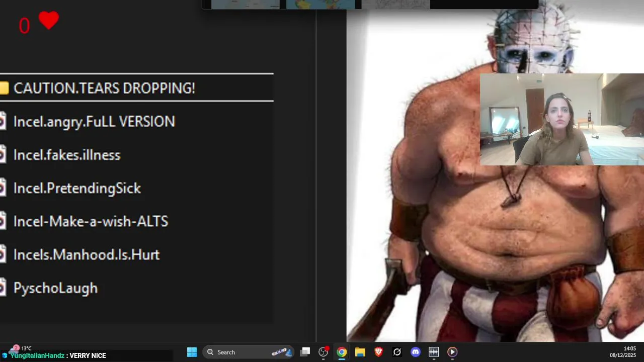The width and height of the screenshot is (644, 362).
Task: Select the Incel-Make-a-wish-ALTS file
Action: click(91, 221)
